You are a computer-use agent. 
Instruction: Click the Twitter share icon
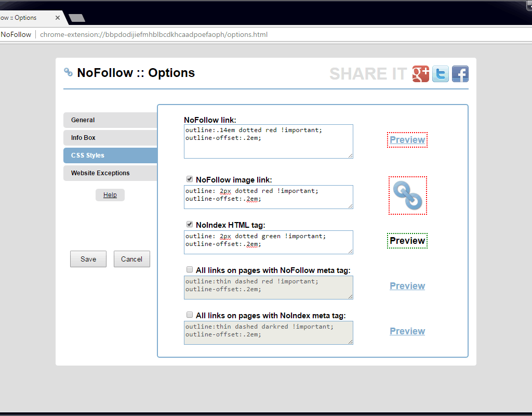[x=441, y=74]
